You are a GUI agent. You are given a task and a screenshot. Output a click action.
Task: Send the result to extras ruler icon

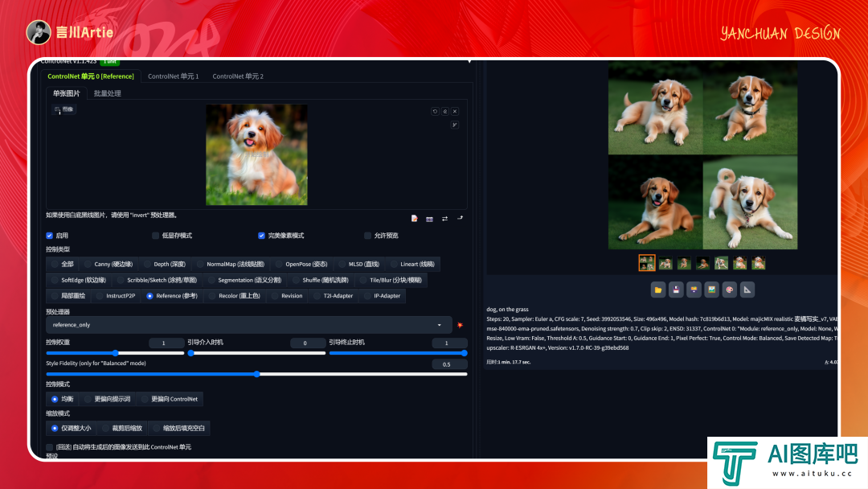pos(747,290)
